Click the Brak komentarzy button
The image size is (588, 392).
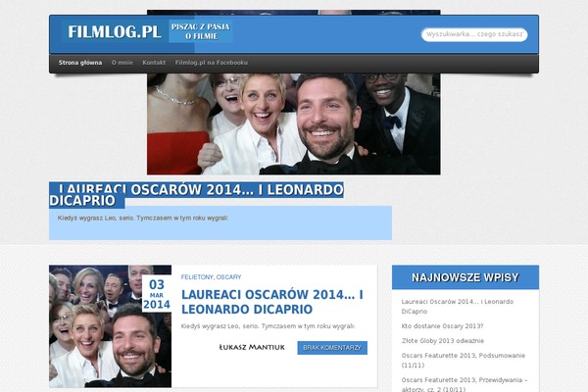332,348
